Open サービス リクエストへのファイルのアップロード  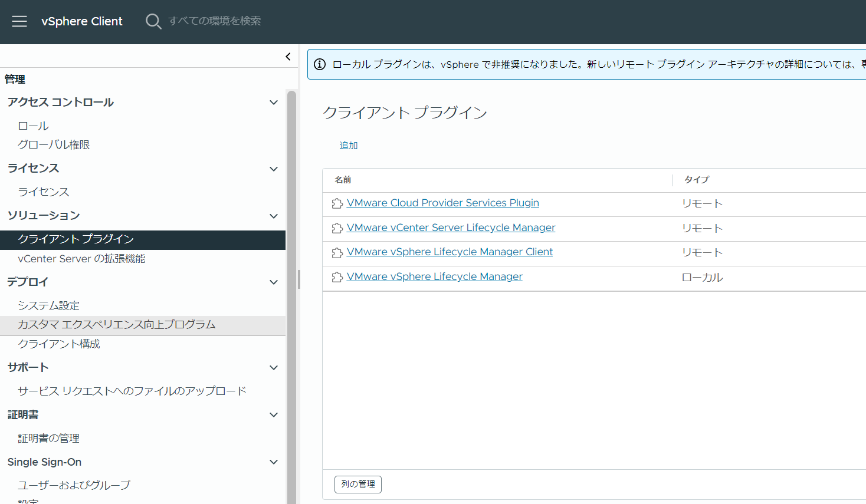pos(132,391)
